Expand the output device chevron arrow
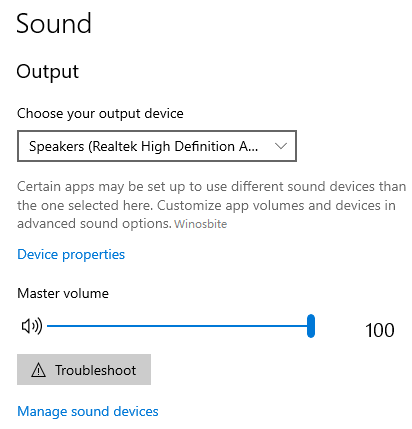The width and height of the screenshot is (412, 429). pos(281,146)
